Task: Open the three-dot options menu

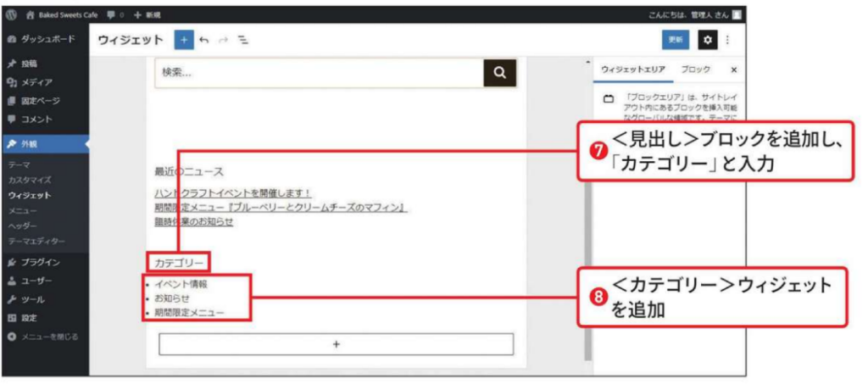Action: (x=727, y=40)
